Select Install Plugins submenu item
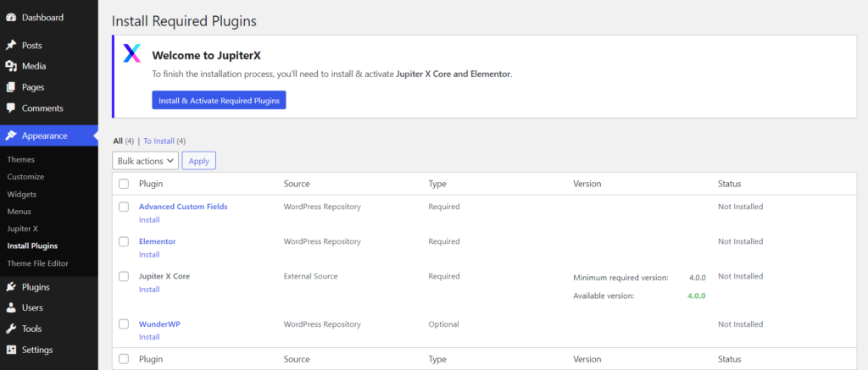This screenshot has width=868, height=370. coord(32,246)
